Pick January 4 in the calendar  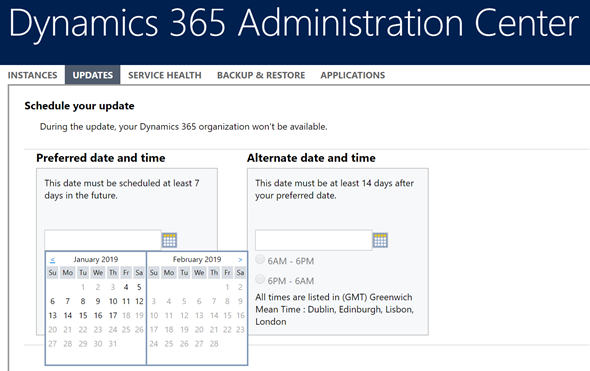pos(126,287)
